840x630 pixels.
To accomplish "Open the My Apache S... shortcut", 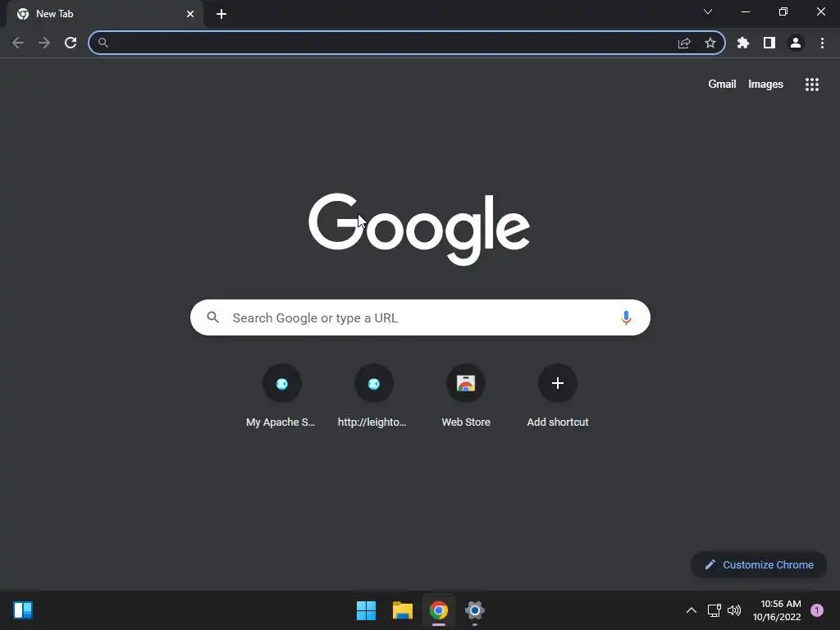I will pos(282,395).
